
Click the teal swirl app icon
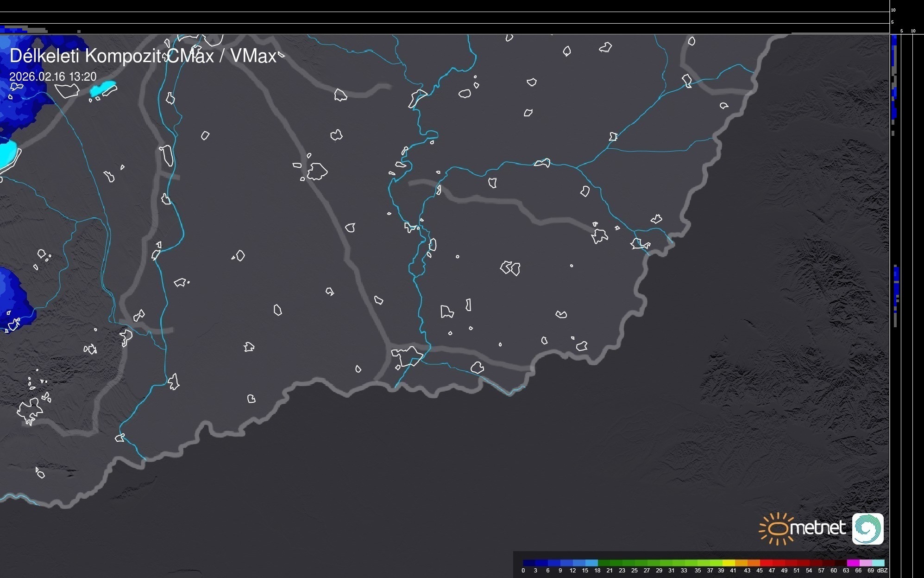point(867,528)
